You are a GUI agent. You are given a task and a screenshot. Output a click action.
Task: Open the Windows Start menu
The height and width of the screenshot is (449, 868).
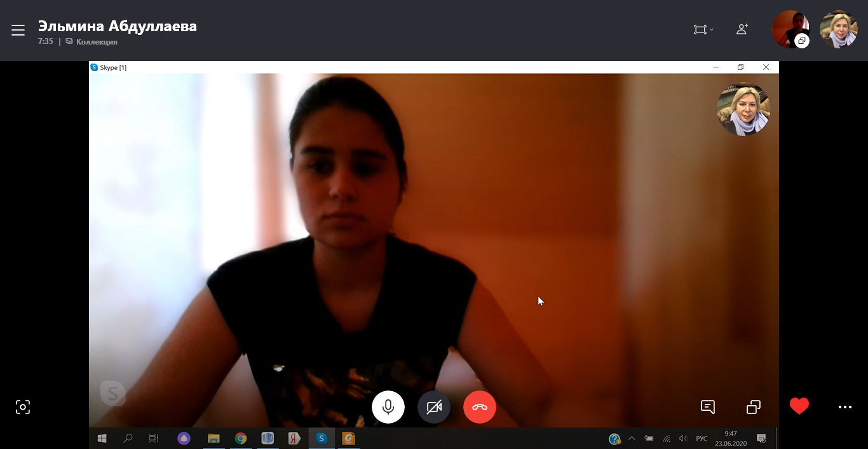tap(102, 438)
